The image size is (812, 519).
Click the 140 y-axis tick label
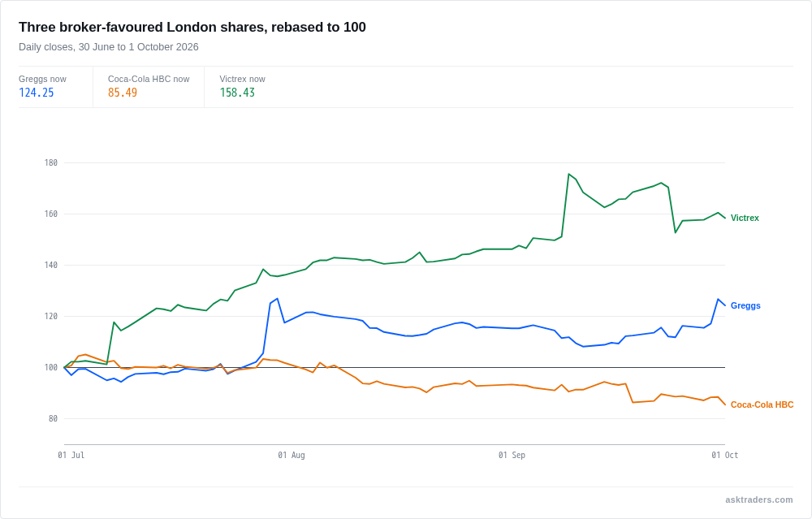(x=50, y=266)
